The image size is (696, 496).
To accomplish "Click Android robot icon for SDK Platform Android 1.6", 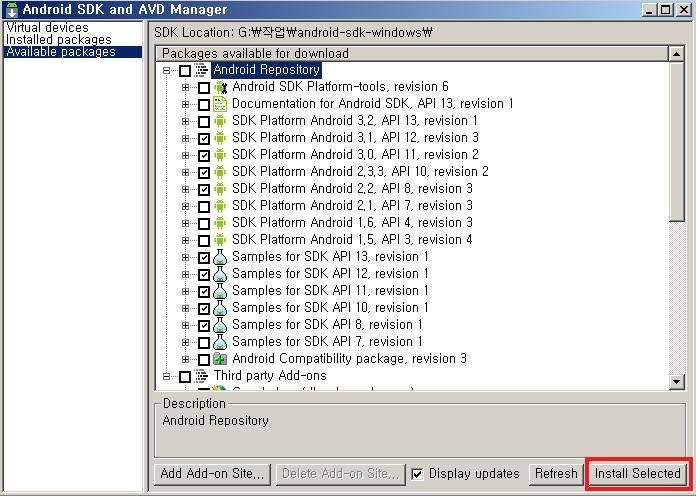I will click(220, 223).
